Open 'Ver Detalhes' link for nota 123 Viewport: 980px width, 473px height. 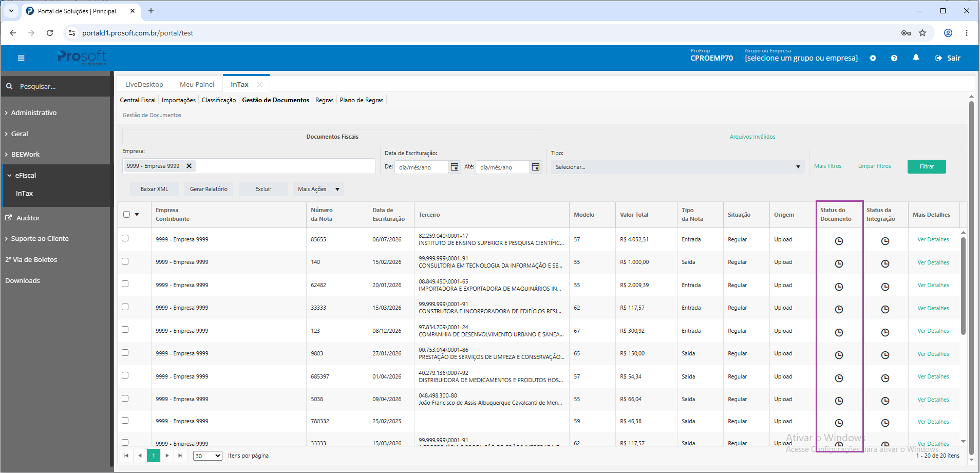[933, 331]
